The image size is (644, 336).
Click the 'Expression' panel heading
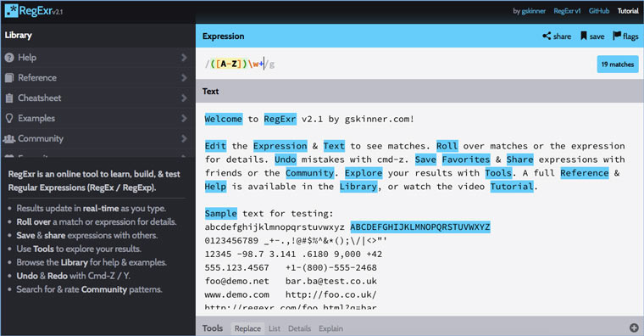pyautogui.click(x=223, y=36)
